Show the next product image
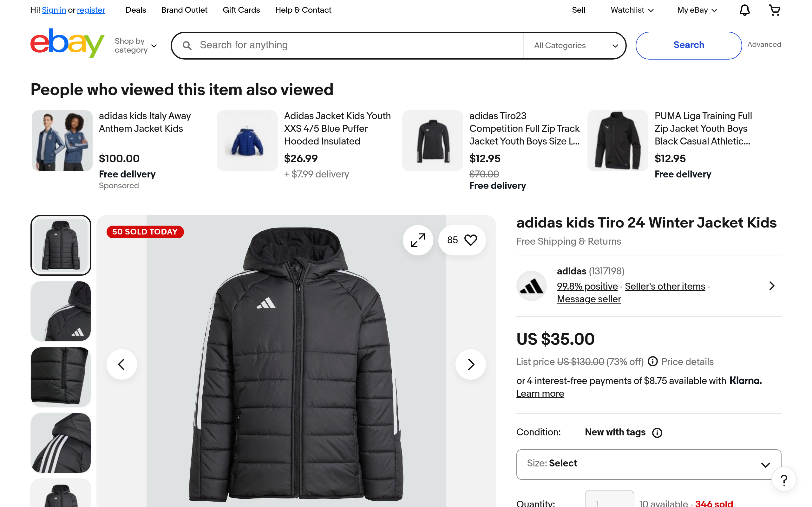This screenshot has height=507, width=812. click(470, 364)
